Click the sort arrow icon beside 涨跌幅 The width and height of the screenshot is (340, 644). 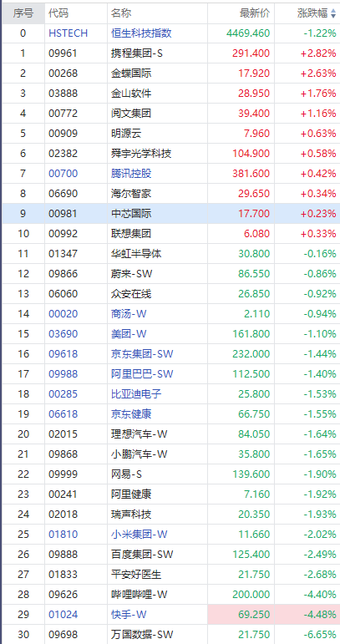point(332,13)
